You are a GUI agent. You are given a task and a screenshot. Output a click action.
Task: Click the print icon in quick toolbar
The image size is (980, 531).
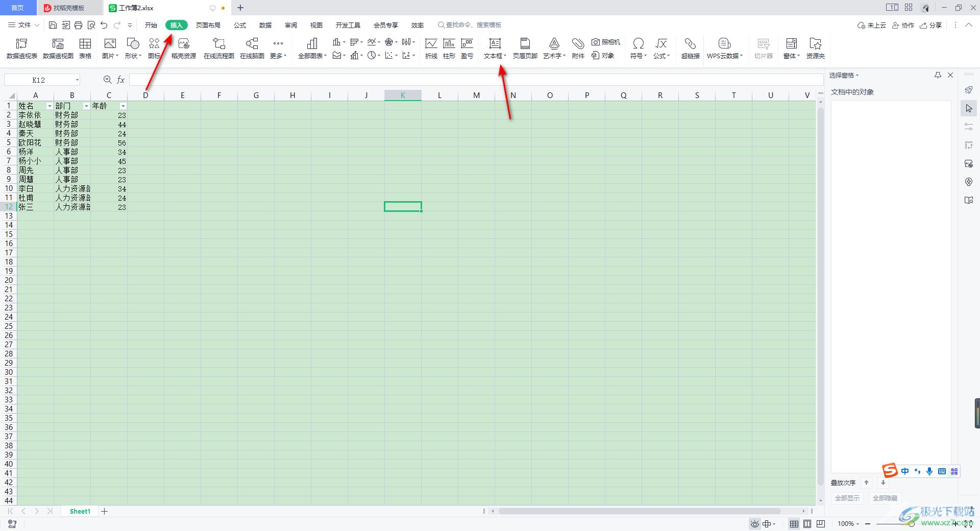(79, 25)
